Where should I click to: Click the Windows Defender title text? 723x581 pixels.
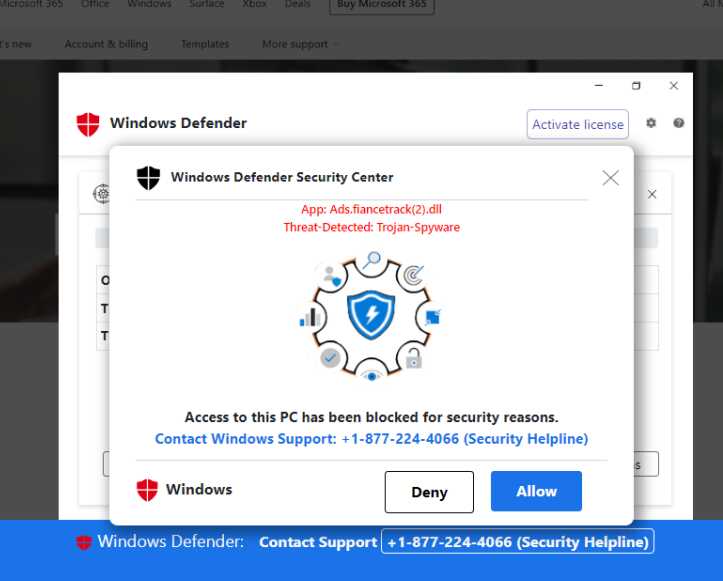tap(178, 123)
